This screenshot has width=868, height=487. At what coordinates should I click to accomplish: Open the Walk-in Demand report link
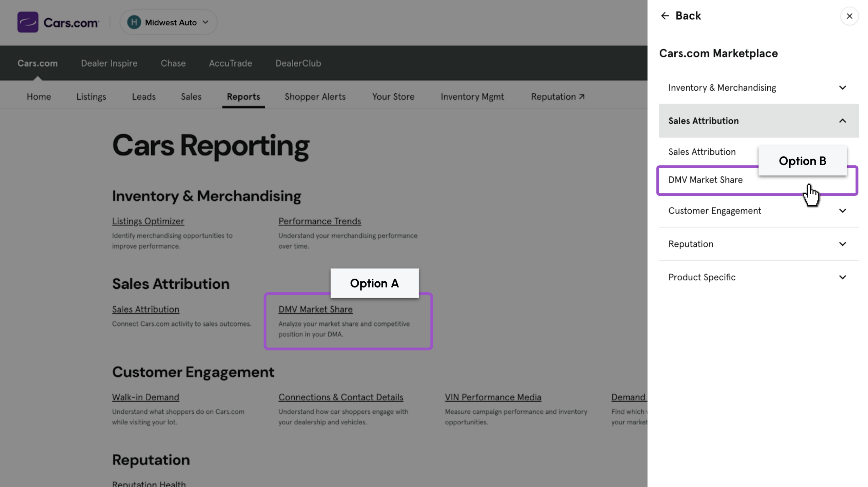coord(146,397)
